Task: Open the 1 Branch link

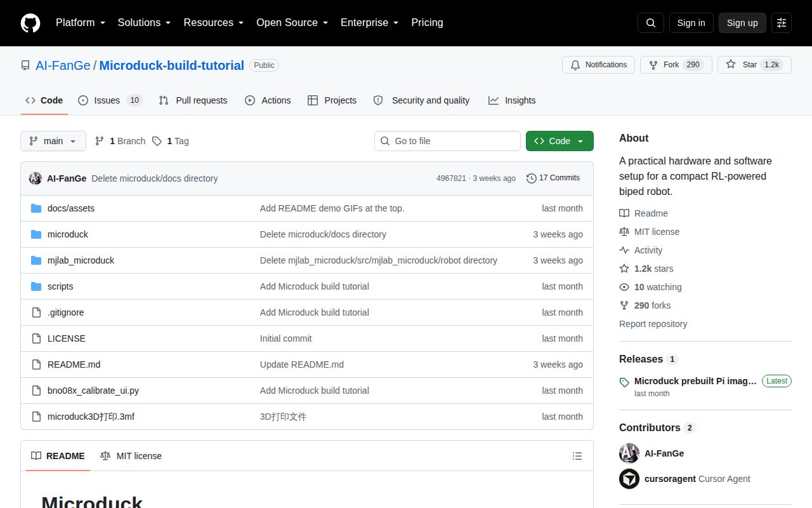Action: coord(120,141)
